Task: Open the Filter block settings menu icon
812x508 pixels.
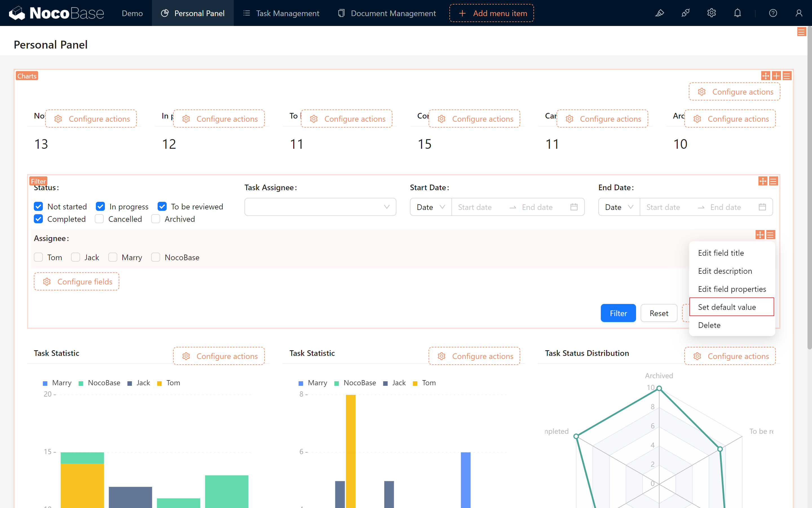Action: pyautogui.click(x=773, y=181)
